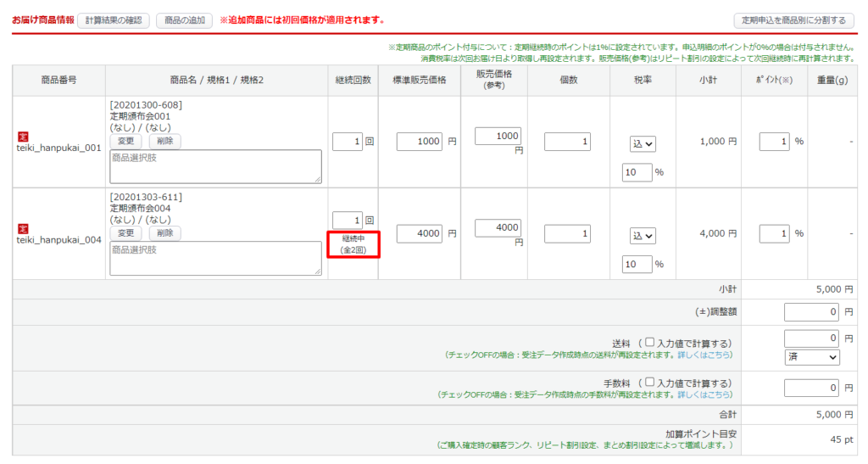Click 変更 for product 定期頒布会001

127,141
